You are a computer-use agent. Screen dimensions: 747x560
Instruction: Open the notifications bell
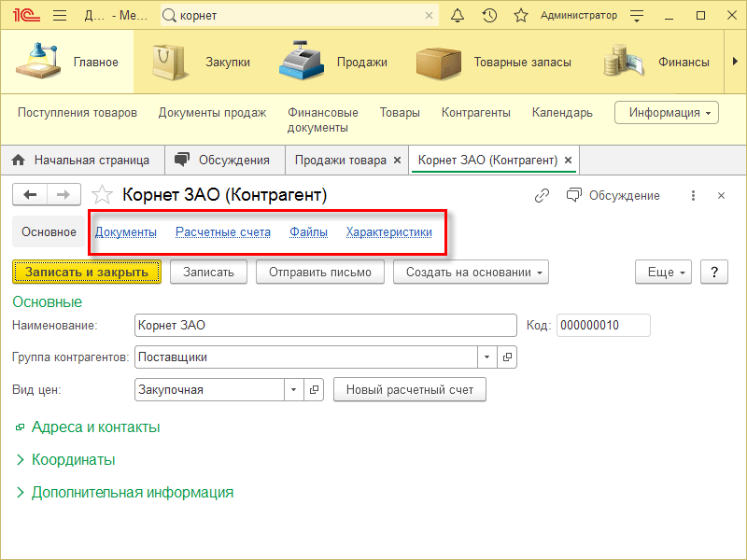[458, 16]
